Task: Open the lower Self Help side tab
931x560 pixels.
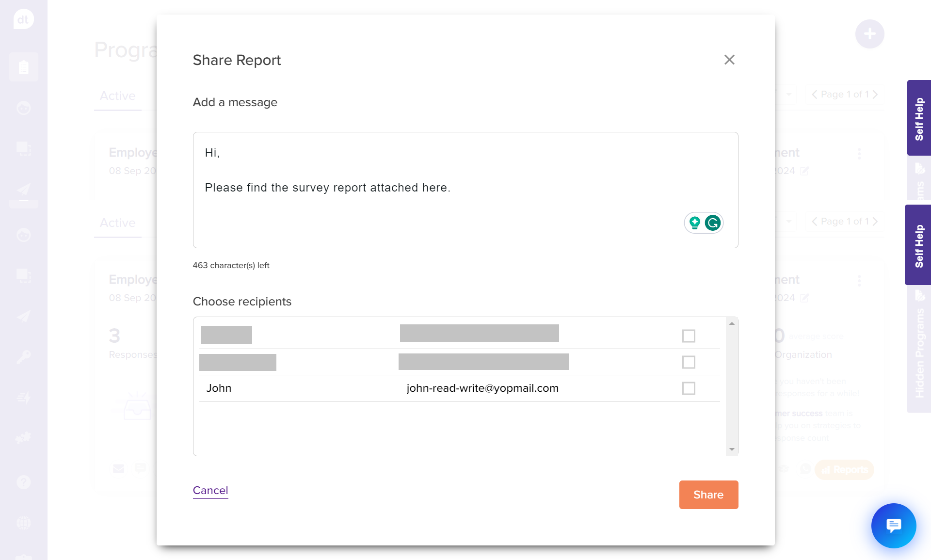Action: [x=919, y=245]
